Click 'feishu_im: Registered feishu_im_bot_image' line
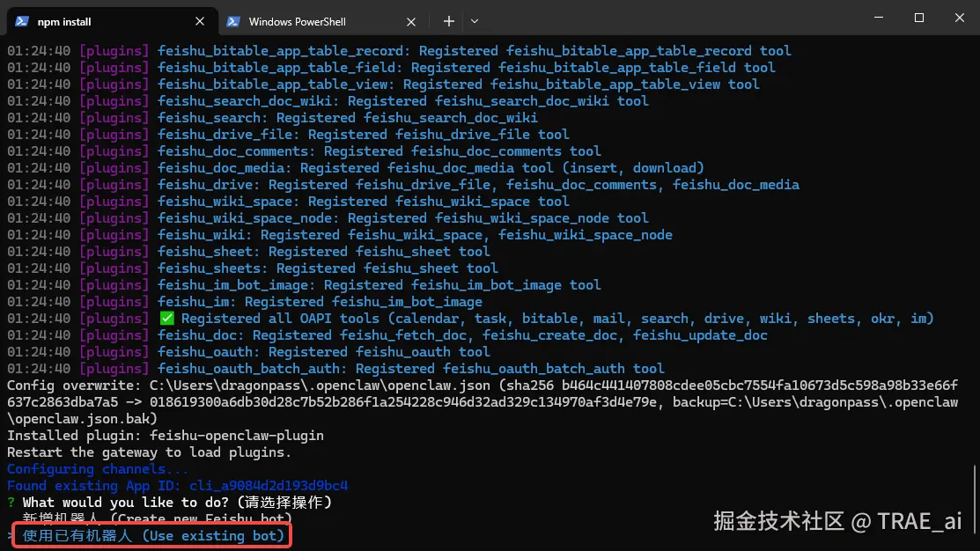This screenshot has width=980, height=551. point(245,302)
